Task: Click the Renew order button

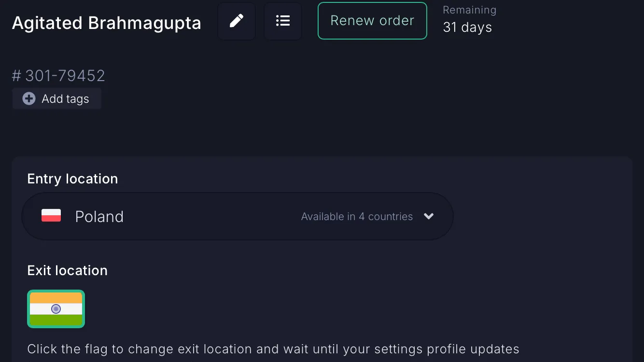Action: point(372,21)
